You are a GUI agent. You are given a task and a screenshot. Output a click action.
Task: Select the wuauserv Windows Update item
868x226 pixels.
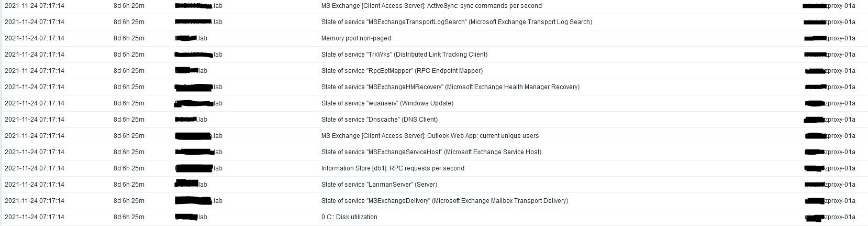click(x=387, y=103)
